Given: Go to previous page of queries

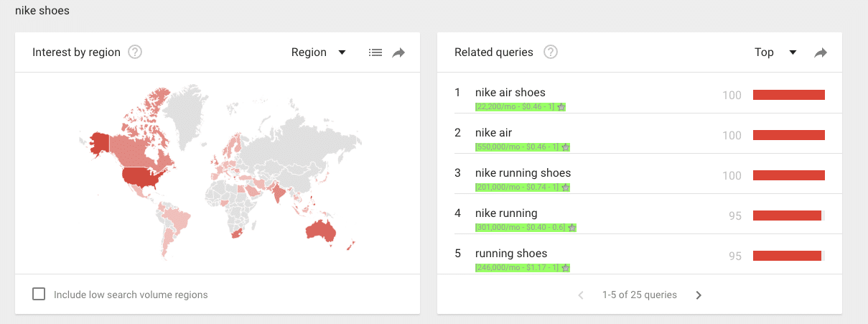Looking at the screenshot, I should [x=581, y=295].
